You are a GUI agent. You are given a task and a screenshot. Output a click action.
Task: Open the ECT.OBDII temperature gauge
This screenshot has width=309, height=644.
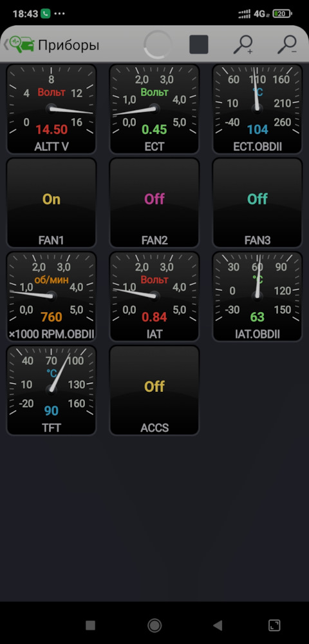tap(257, 109)
